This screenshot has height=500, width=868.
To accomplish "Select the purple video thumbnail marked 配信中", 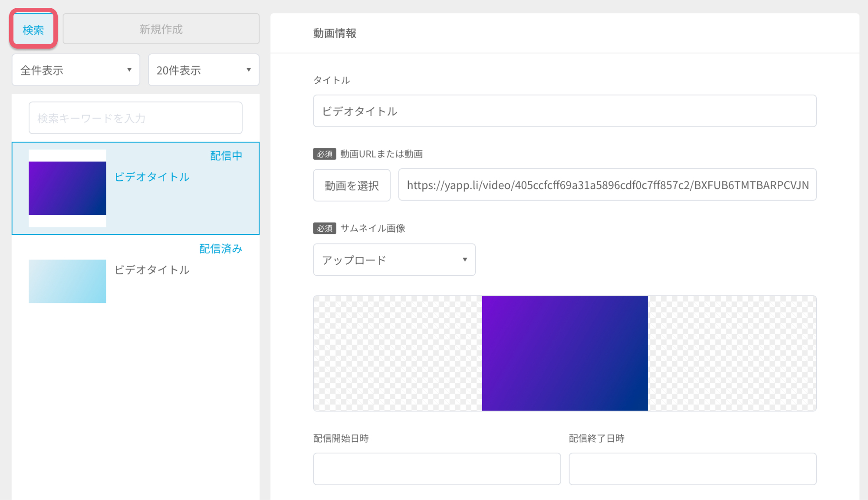I will point(67,188).
